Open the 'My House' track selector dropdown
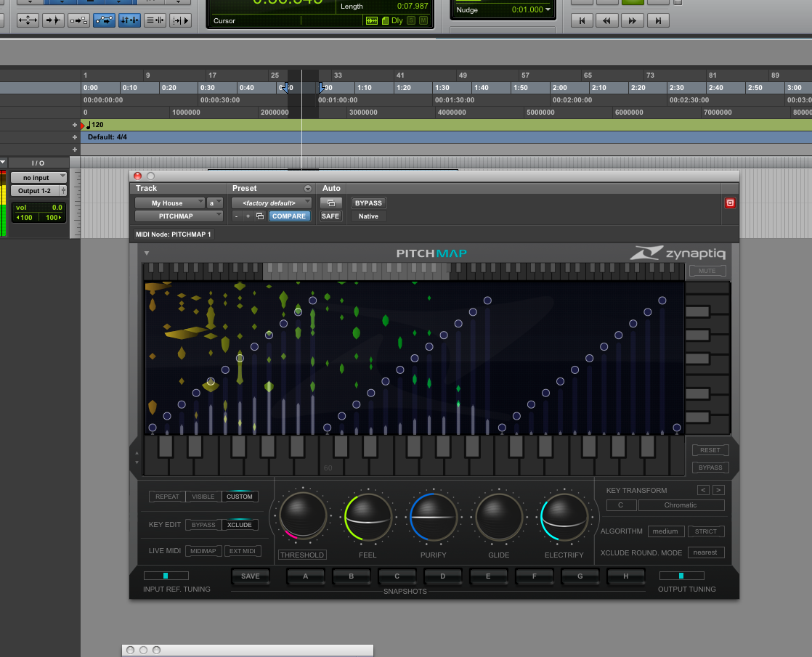The height and width of the screenshot is (657, 812). 170,203
